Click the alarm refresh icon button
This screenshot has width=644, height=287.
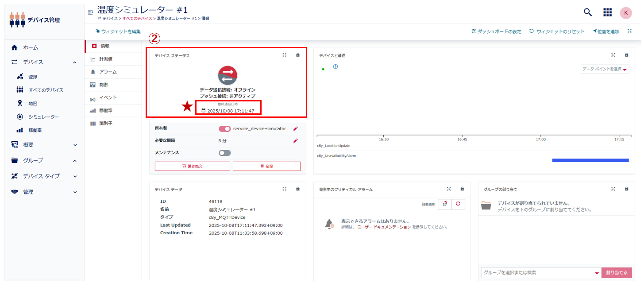coord(458,204)
